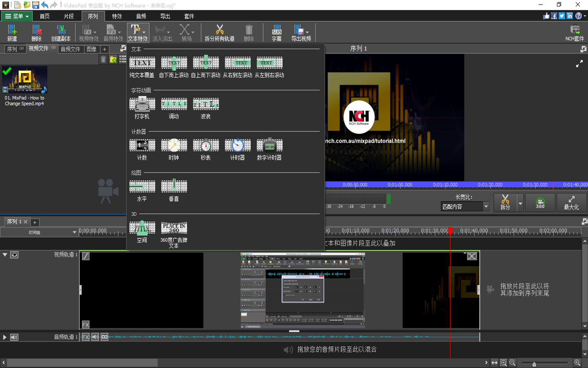Choose the 空间 3D space text
588x368 pixels.
(x=142, y=232)
